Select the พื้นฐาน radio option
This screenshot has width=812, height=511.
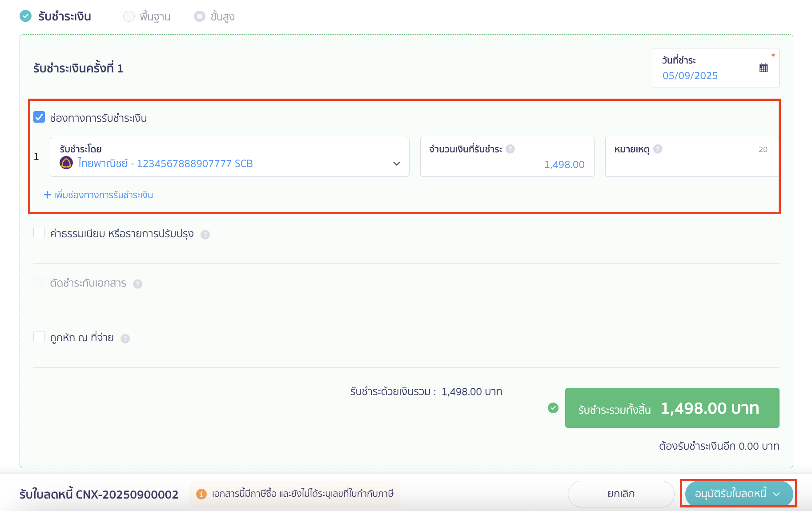pyautogui.click(x=129, y=16)
